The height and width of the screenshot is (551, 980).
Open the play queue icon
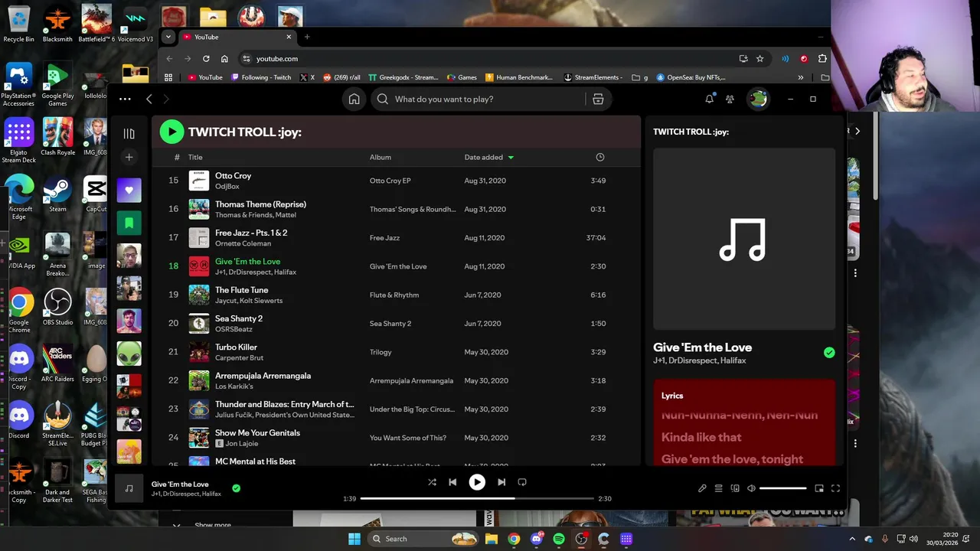[x=718, y=488]
